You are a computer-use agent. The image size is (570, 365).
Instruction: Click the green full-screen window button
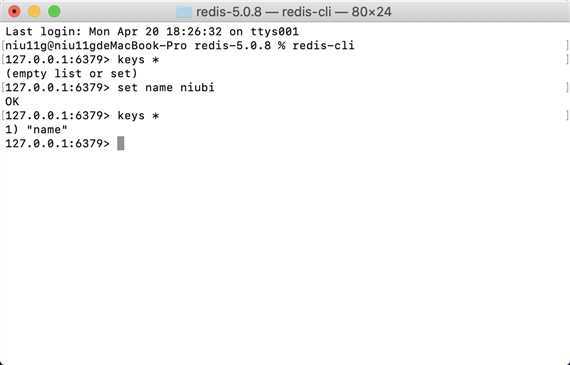tap(55, 11)
